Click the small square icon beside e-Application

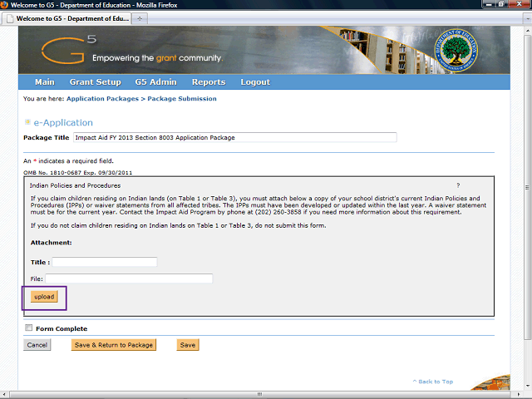click(27, 122)
